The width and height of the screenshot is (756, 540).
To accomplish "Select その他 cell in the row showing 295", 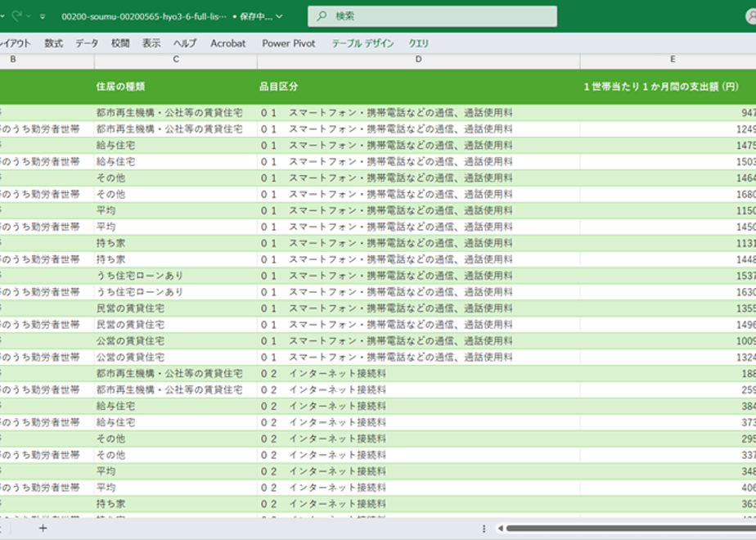I will (176, 439).
